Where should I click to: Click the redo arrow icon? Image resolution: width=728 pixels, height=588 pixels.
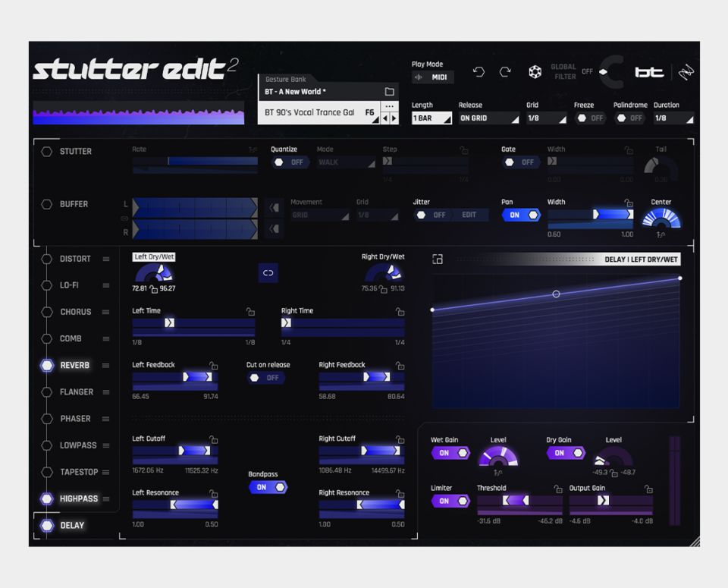pyautogui.click(x=505, y=72)
